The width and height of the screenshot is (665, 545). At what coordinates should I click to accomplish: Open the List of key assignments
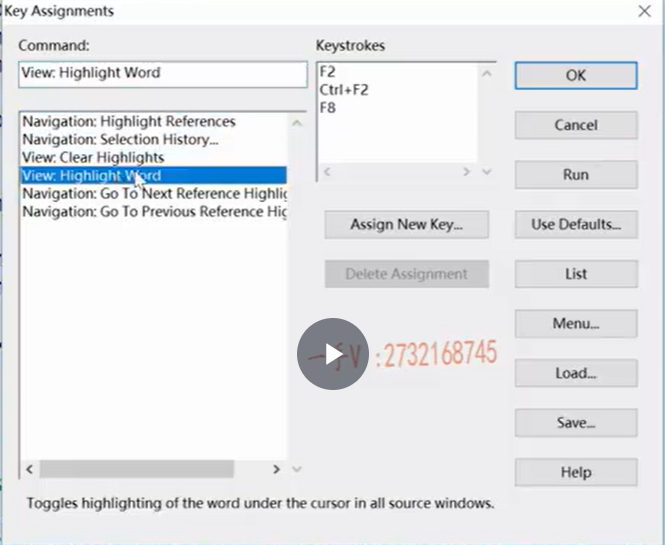coord(576,274)
